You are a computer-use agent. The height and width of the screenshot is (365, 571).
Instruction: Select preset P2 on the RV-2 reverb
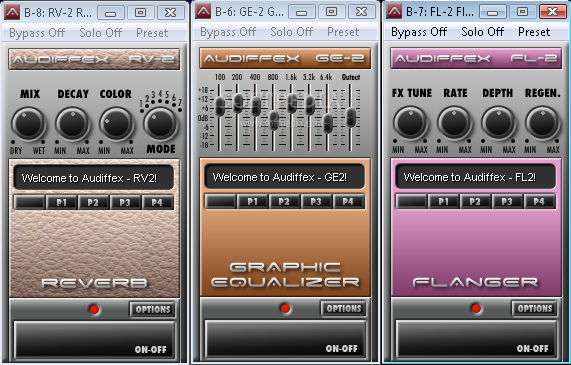coord(93,202)
